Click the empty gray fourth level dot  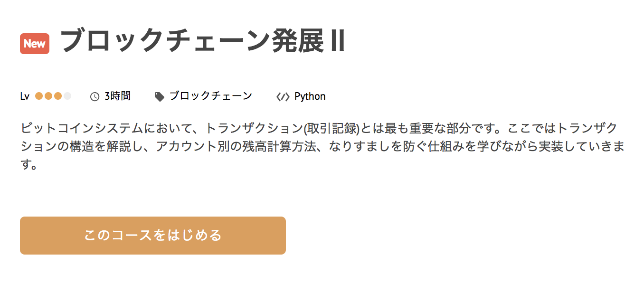point(67,96)
